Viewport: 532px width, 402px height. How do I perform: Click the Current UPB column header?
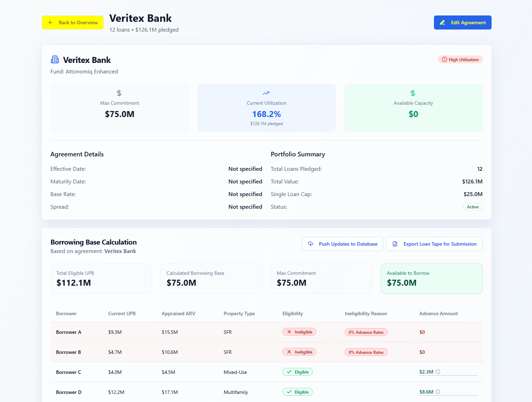click(122, 313)
